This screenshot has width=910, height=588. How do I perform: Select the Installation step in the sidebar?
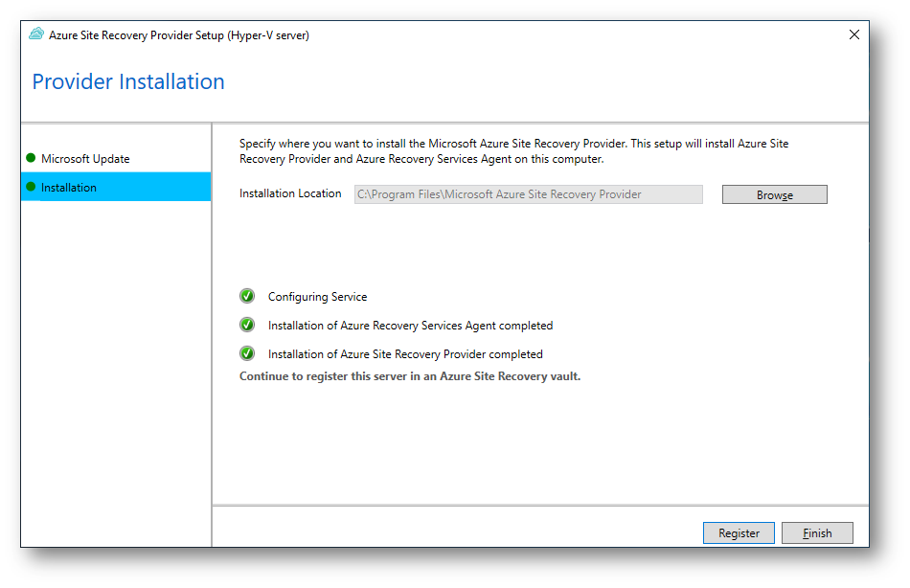coord(116,187)
